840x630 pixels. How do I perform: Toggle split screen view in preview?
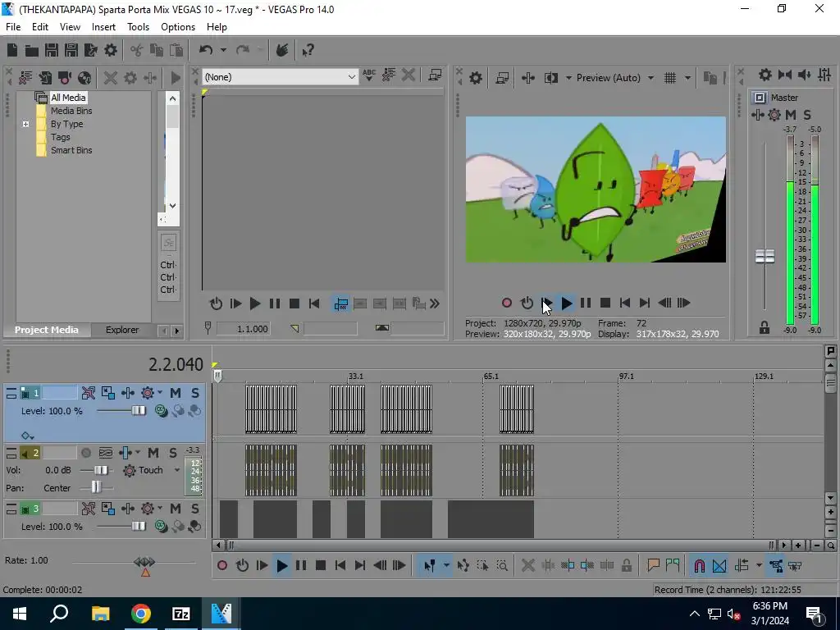(x=550, y=78)
